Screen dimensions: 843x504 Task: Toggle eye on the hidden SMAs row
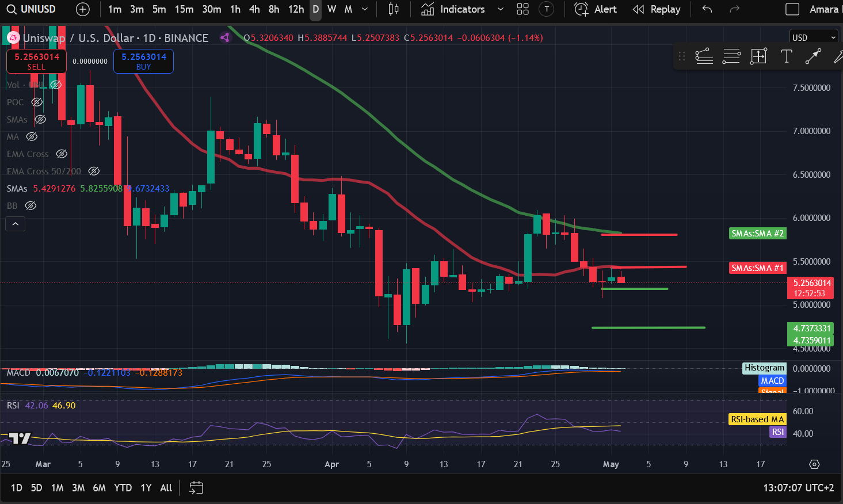[x=40, y=120]
